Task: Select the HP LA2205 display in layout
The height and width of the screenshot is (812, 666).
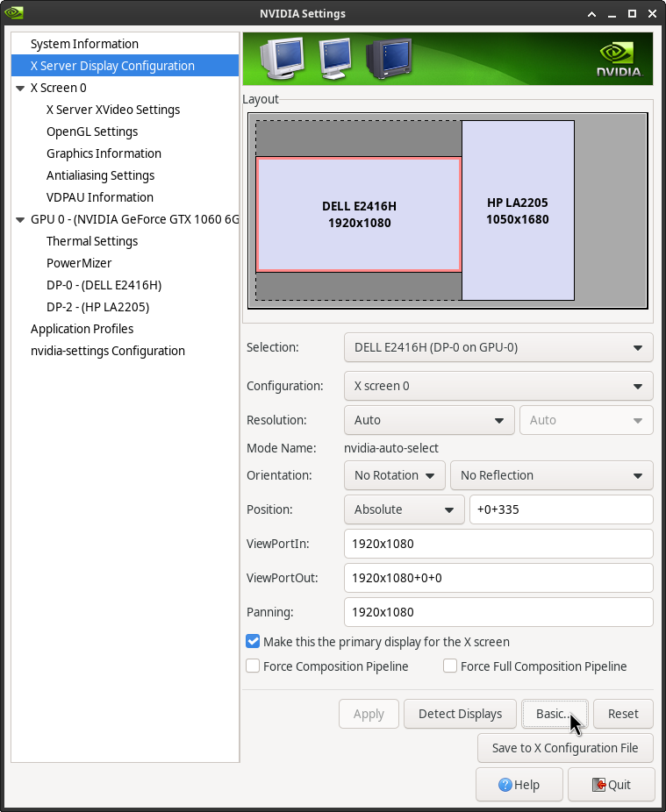Action: coord(518,210)
